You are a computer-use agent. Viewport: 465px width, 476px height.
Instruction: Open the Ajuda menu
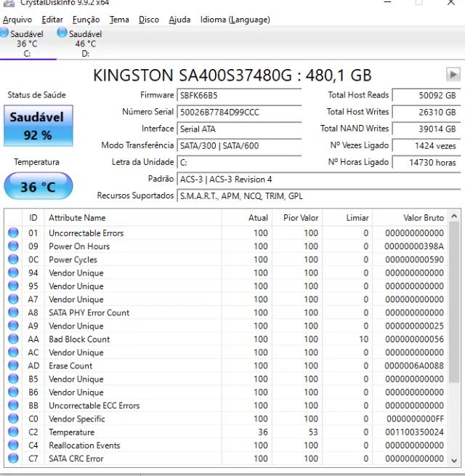(179, 20)
